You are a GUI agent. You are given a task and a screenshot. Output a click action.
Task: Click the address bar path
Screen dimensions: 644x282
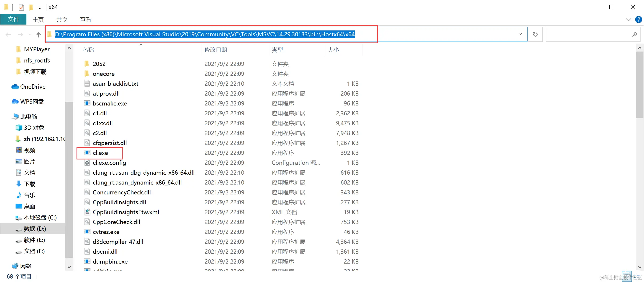click(205, 34)
